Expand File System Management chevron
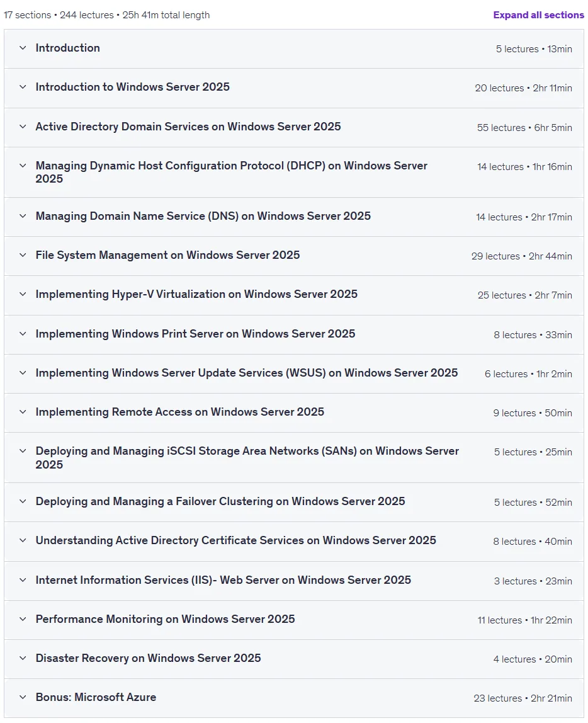The height and width of the screenshot is (723, 588). pos(23,256)
